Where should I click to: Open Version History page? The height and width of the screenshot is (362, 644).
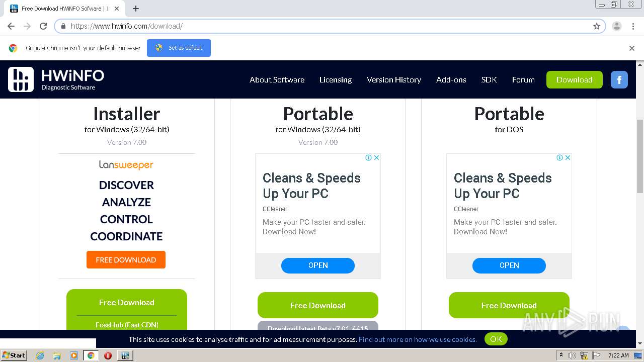pyautogui.click(x=394, y=79)
